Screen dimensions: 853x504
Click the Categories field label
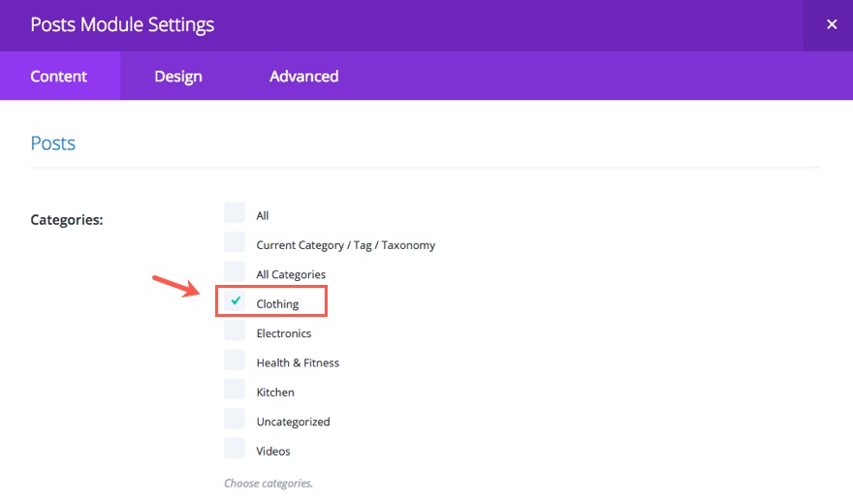click(x=67, y=220)
